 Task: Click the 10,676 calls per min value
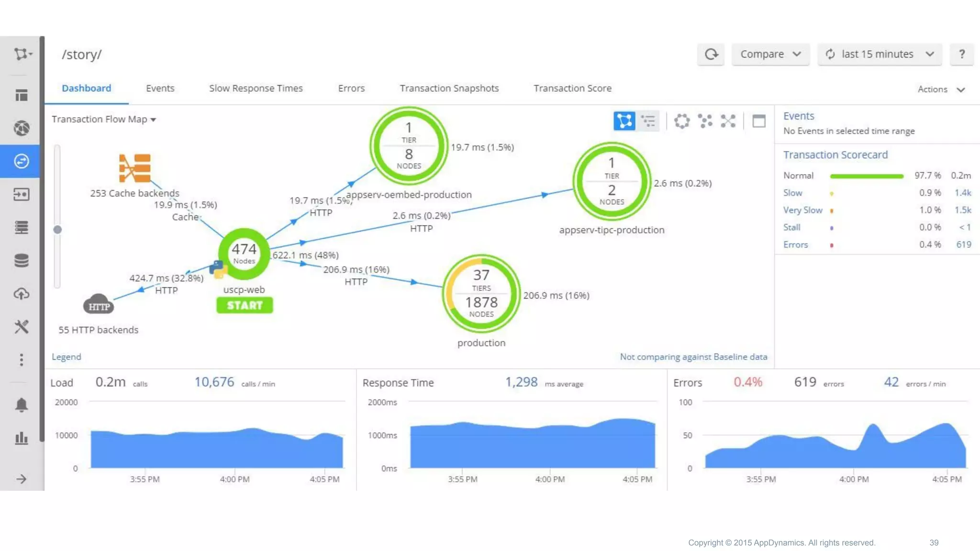coord(214,382)
